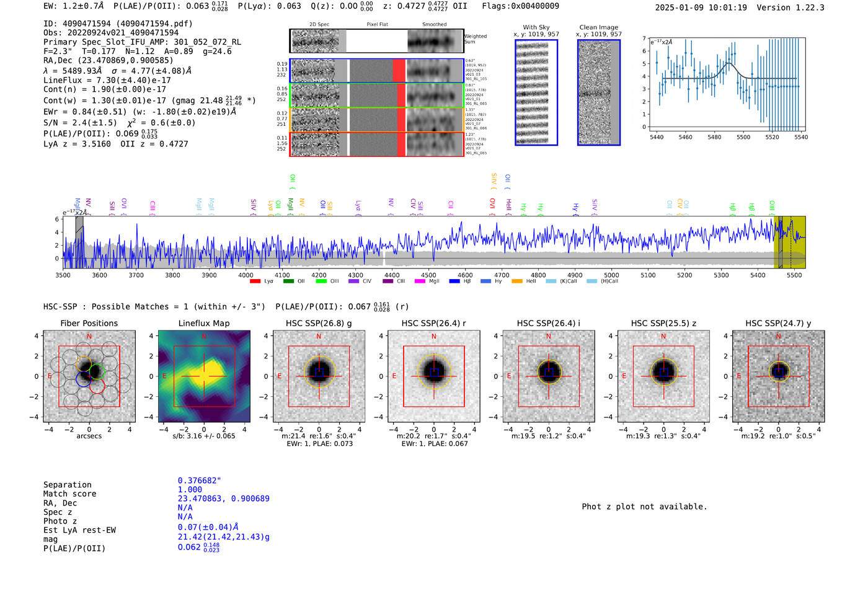Select the HeII orange legend swatch
Viewport: 868px width, 591px height.
(x=517, y=282)
